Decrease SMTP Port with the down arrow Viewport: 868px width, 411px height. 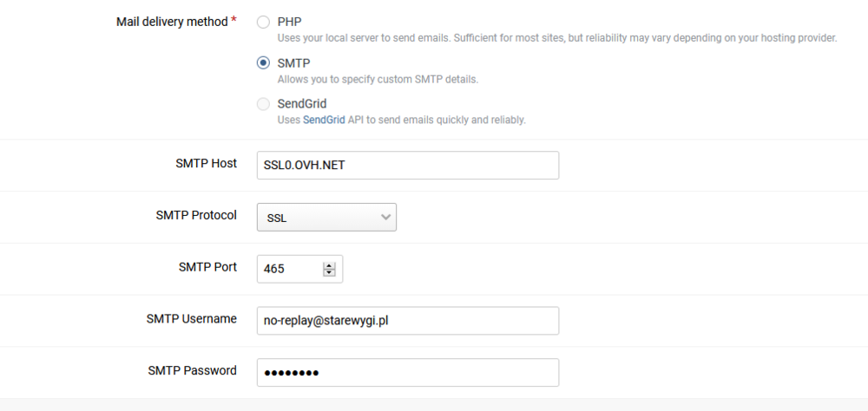[x=329, y=273]
